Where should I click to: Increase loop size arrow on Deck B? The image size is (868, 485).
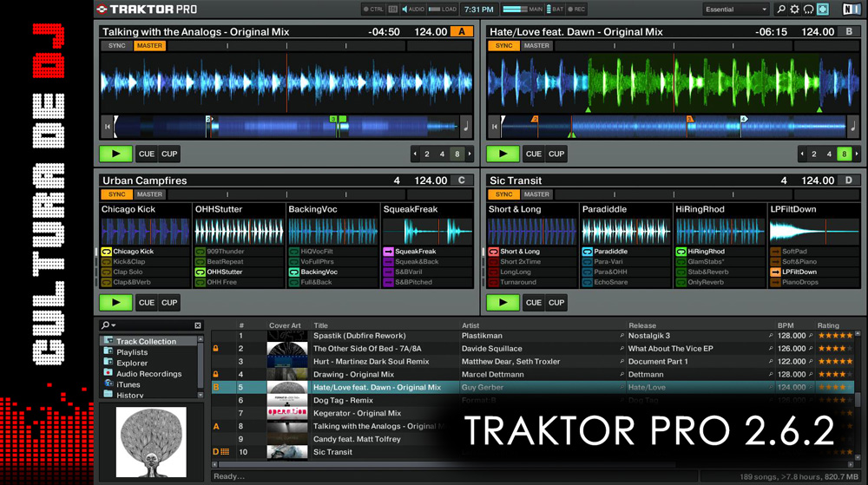pos(857,154)
